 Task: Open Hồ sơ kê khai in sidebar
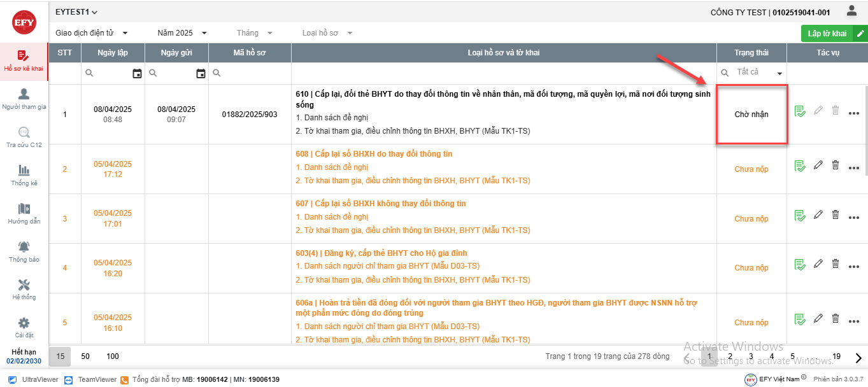pos(24,61)
